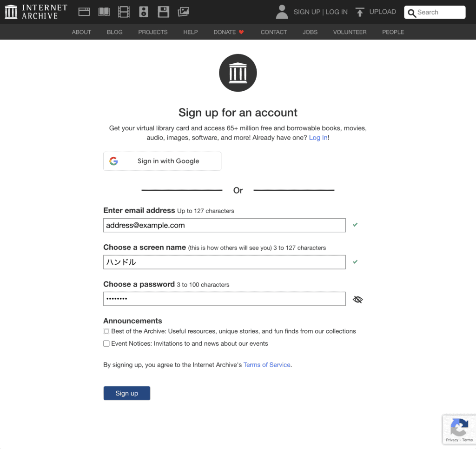This screenshot has height=449, width=476.
Task: Follow the Log In link in description
Action: (318, 138)
